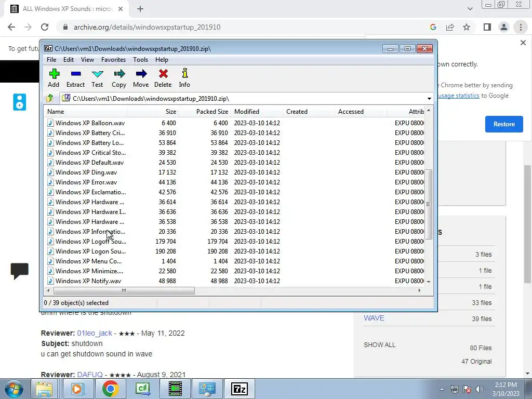Click the Move toolbar icon
This screenshot has height=399, width=532.
coord(141,78)
